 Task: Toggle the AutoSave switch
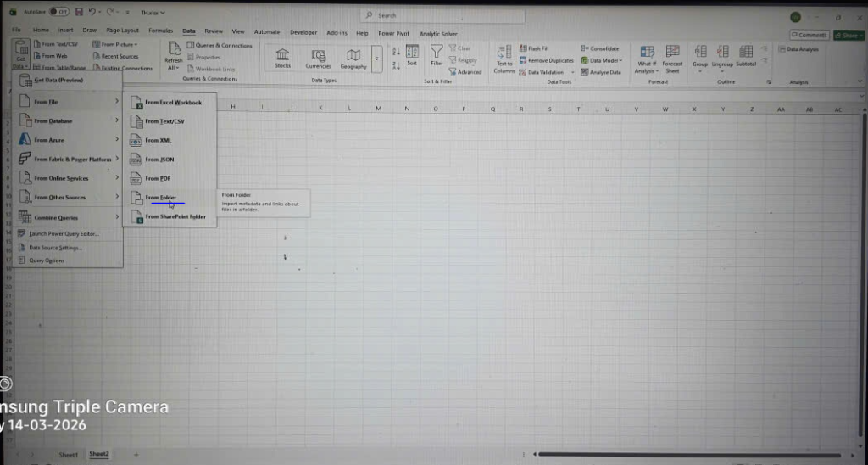(58, 13)
